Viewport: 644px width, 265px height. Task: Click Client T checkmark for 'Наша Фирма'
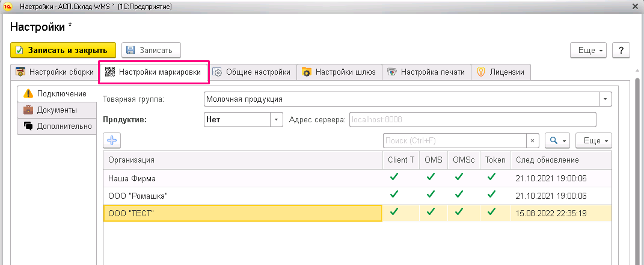click(394, 177)
